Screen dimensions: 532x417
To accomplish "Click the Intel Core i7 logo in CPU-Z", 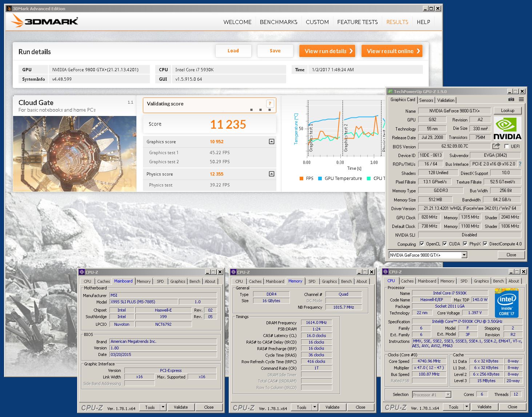I will point(506,303).
